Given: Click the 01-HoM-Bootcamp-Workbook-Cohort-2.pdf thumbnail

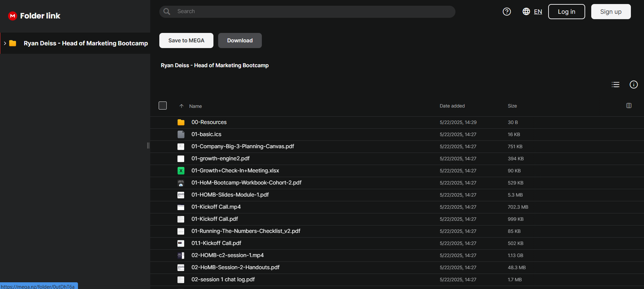Looking at the screenshot, I should (x=181, y=183).
